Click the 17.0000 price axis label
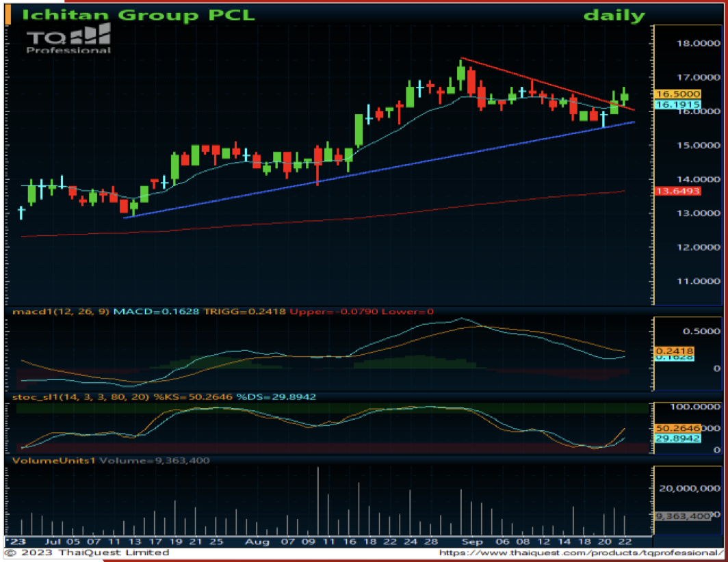Screen dimensions: 728x562 (x=699, y=77)
